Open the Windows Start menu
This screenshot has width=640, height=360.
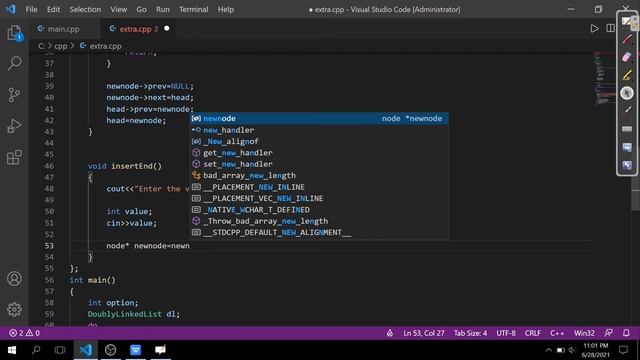point(11,350)
